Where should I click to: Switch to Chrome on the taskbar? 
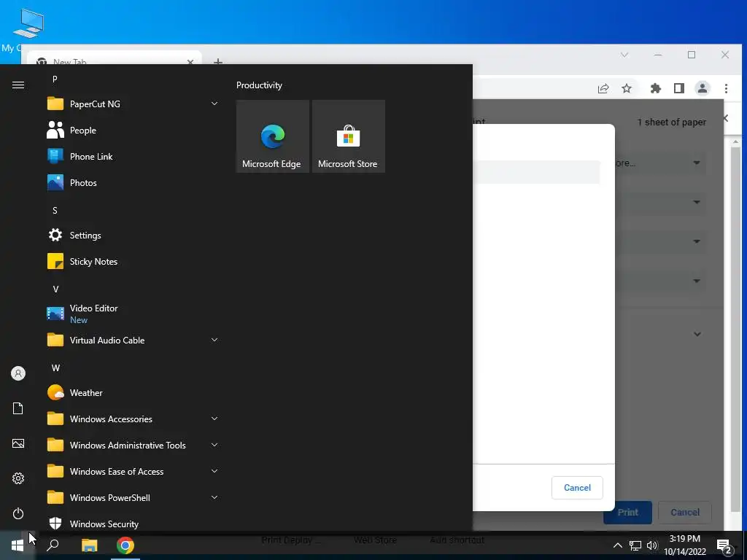click(x=125, y=545)
